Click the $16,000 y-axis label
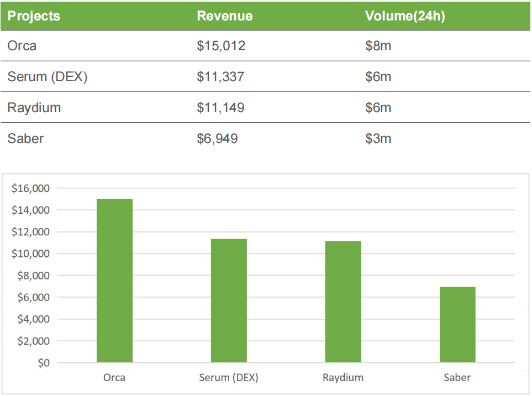Image resolution: width=532 pixels, height=396 pixels. coord(30,188)
